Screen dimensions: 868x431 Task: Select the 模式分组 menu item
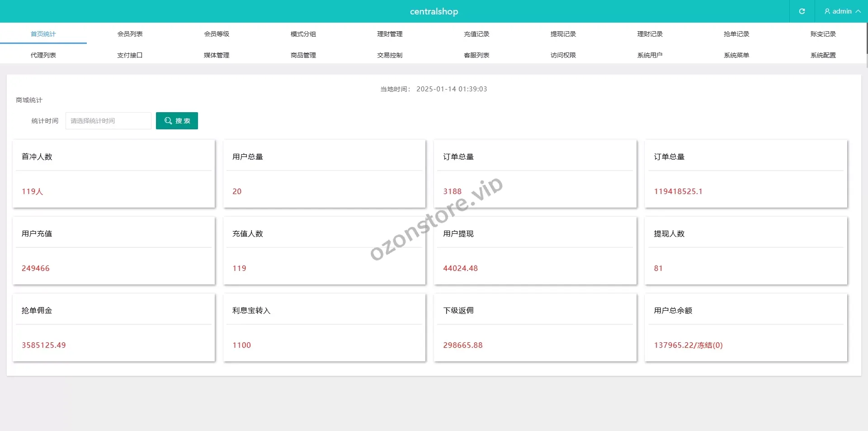[303, 34]
